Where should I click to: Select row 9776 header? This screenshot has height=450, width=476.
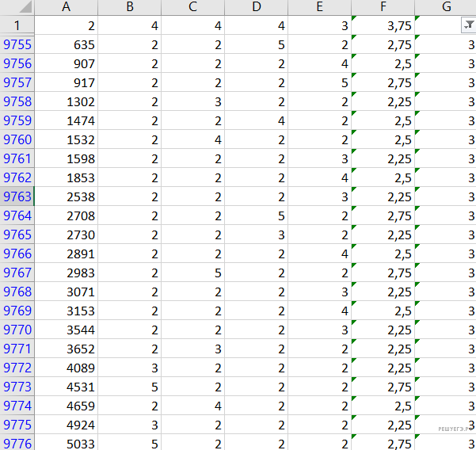pos(17,444)
